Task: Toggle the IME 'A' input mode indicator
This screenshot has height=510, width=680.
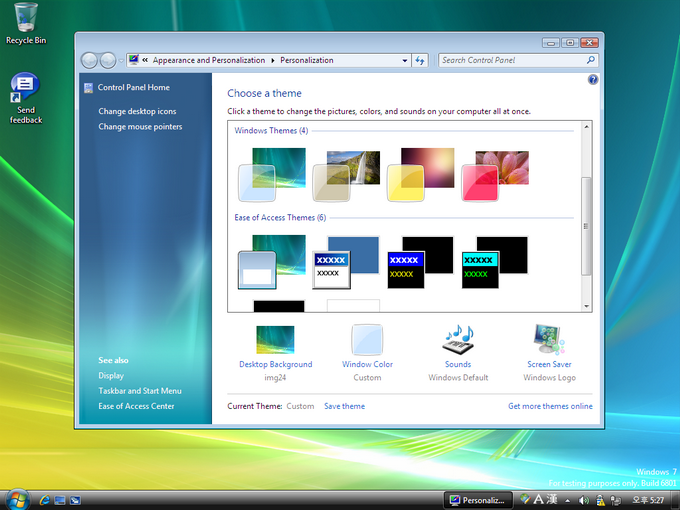Action: 538,500
